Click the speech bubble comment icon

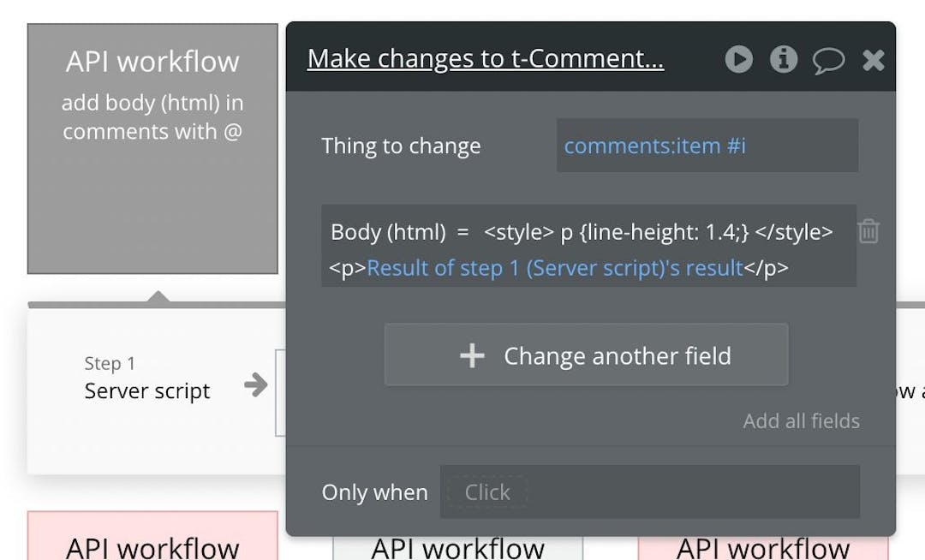(828, 61)
